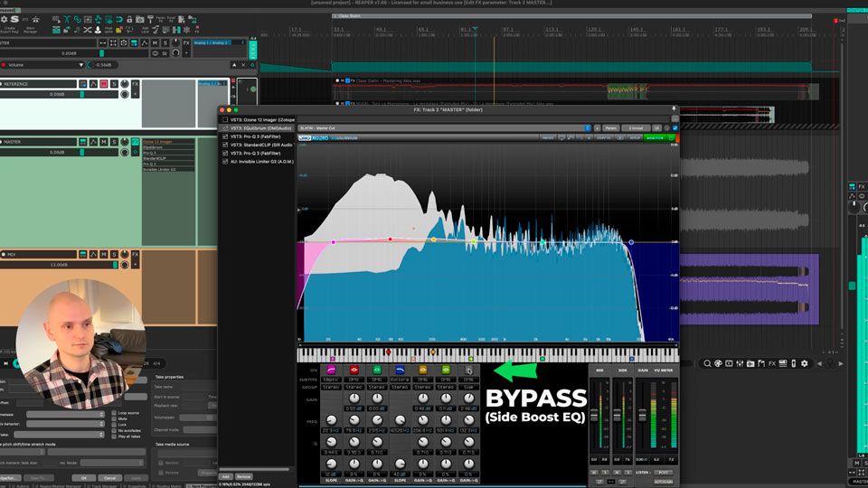
Task: Select AU: Invisible Limiter G3 in FX list
Action: tap(260, 162)
